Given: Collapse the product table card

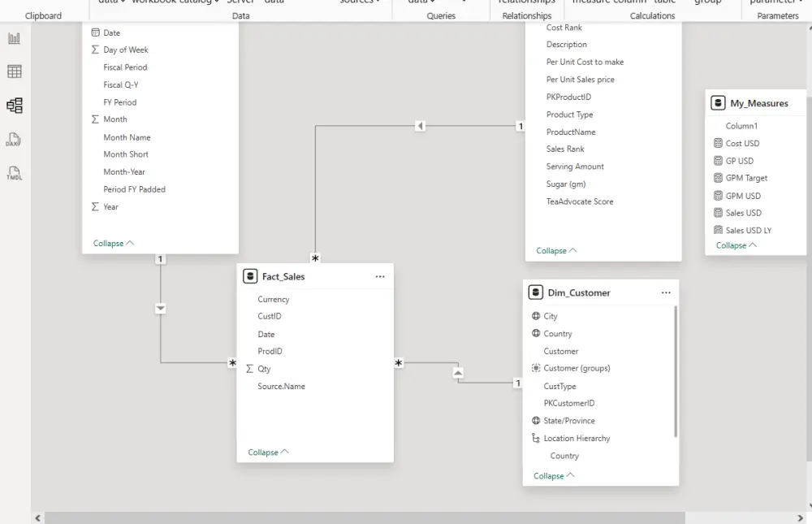Looking at the screenshot, I should [x=556, y=250].
